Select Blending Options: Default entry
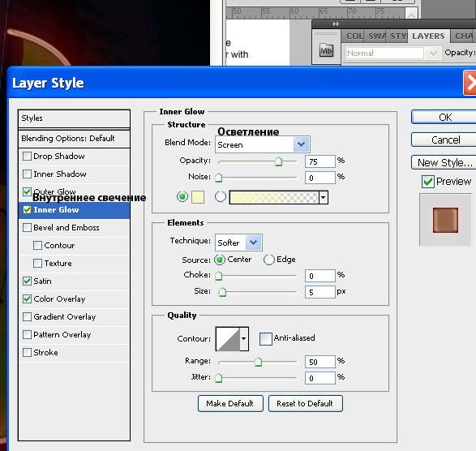This screenshot has width=476, height=451. [74, 139]
